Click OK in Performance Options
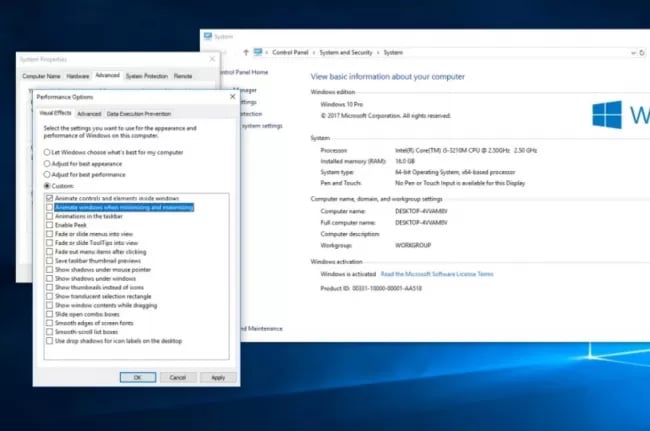650x431 pixels. [138, 377]
